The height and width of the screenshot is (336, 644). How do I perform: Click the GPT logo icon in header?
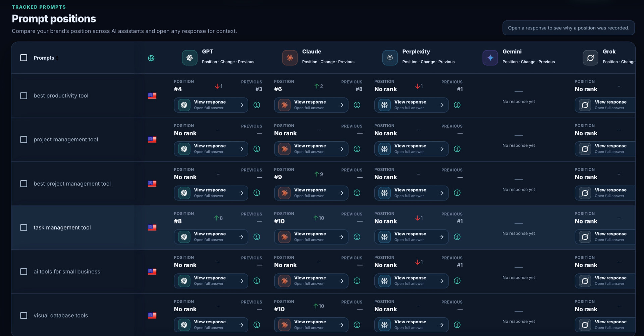(x=190, y=58)
